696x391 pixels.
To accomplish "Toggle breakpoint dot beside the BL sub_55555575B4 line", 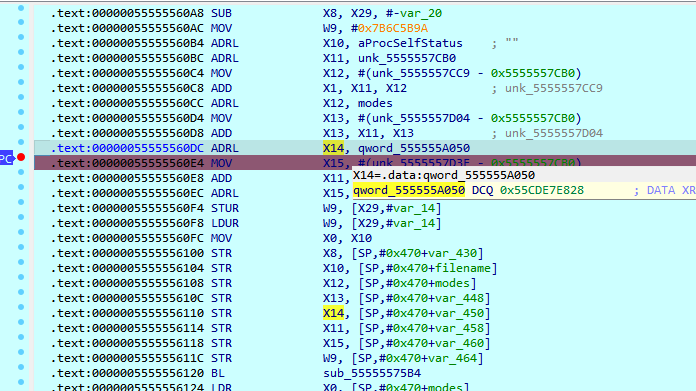I will pos(21,367).
